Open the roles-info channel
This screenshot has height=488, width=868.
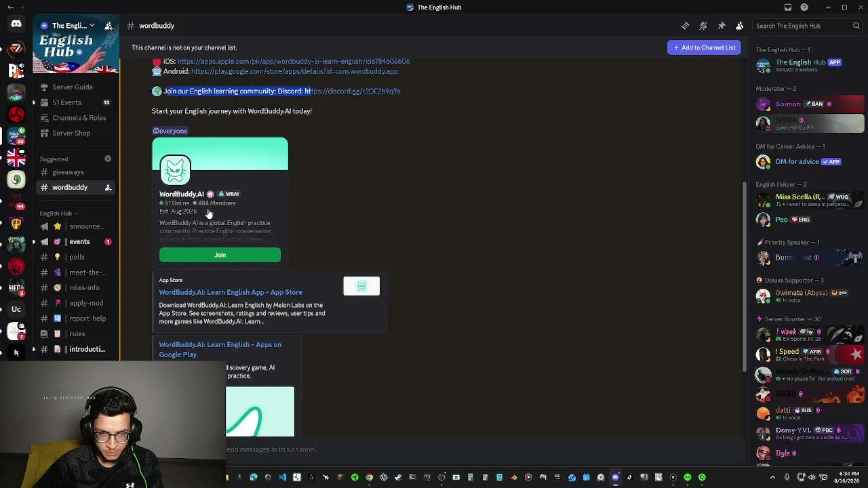tap(76, 287)
